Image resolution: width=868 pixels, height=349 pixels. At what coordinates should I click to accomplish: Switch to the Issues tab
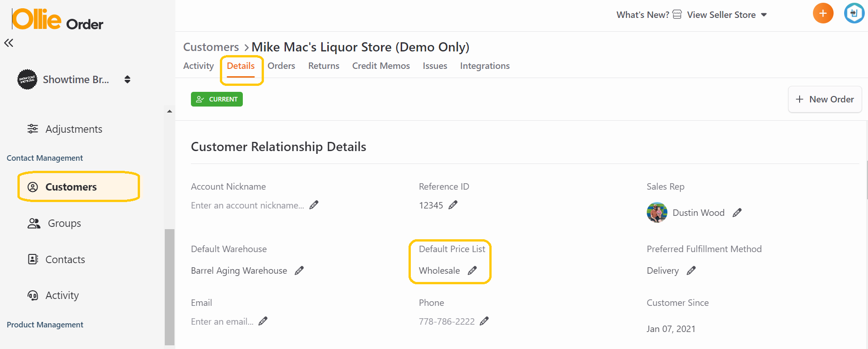[435, 66]
